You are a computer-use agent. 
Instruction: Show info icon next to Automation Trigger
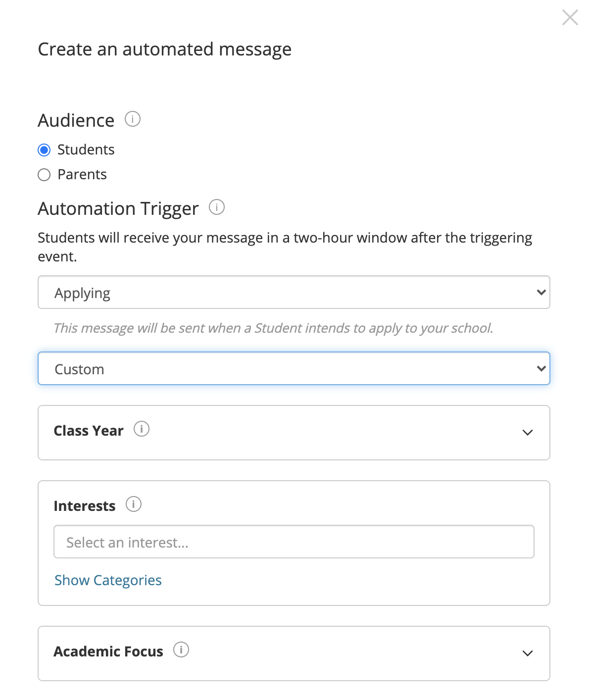[217, 207]
